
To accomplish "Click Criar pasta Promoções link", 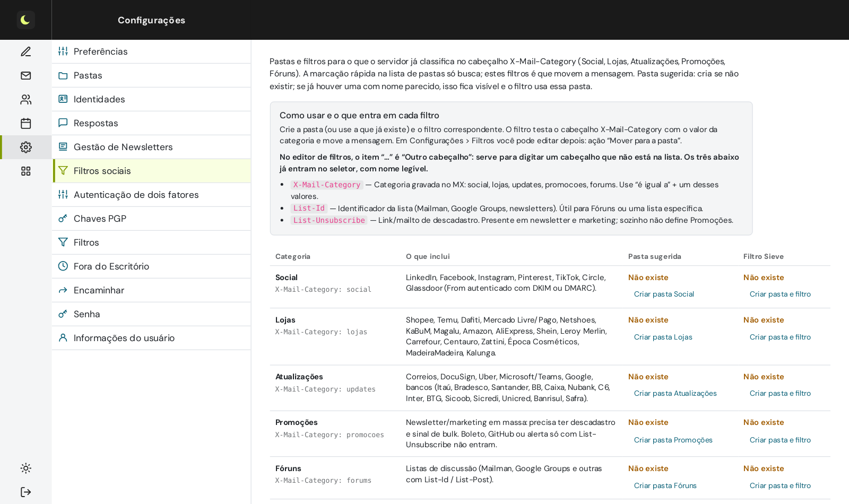I will click(x=673, y=440).
